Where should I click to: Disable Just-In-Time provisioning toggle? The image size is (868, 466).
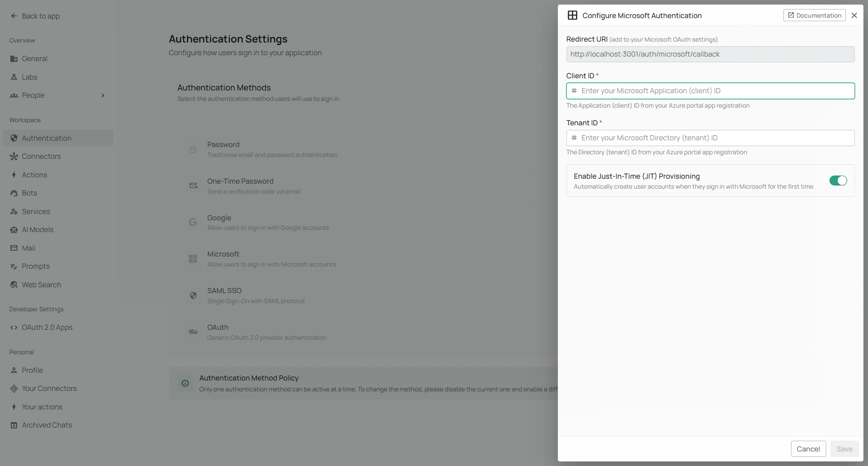[838, 181]
